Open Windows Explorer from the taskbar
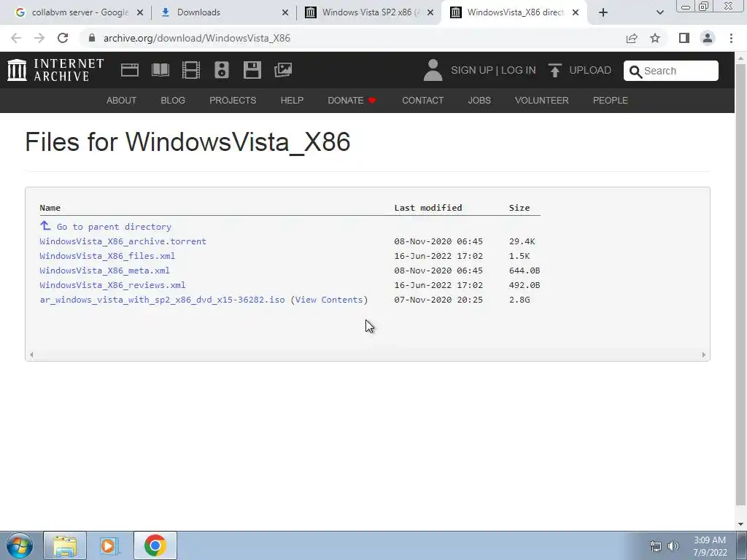Viewport: 747px width, 560px height. pos(65,545)
